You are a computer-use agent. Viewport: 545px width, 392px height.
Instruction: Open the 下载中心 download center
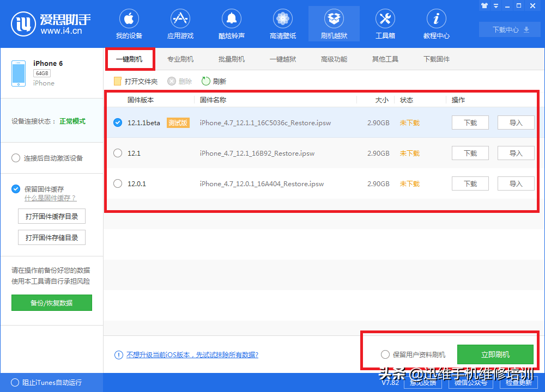coord(509,29)
